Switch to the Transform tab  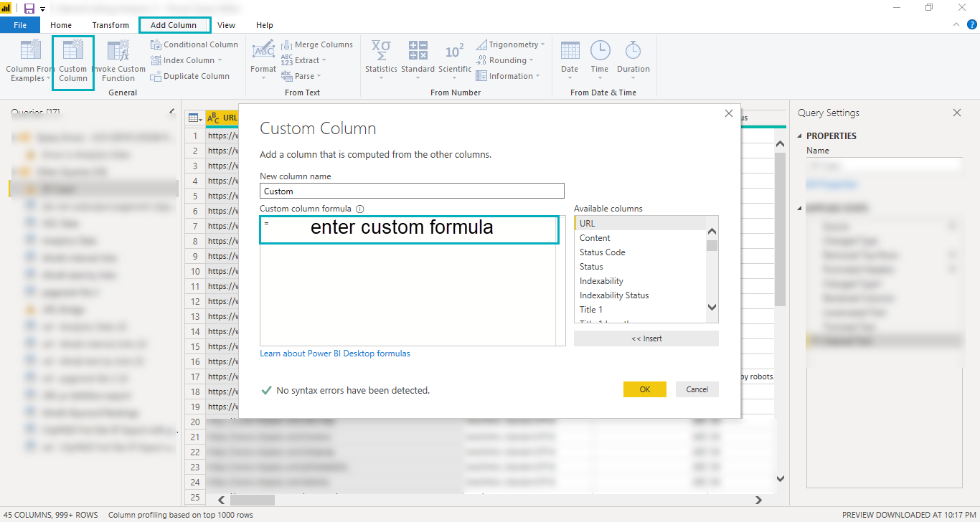(x=110, y=25)
